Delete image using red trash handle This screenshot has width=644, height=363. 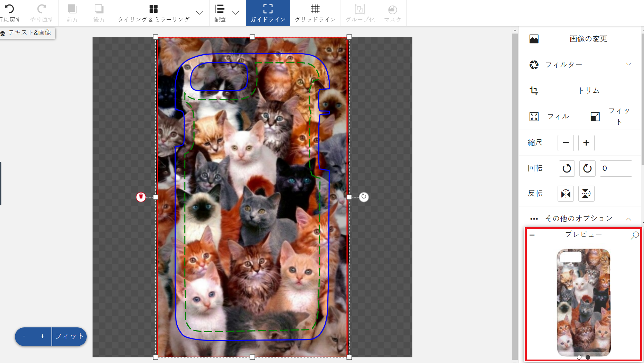(141, 197)
